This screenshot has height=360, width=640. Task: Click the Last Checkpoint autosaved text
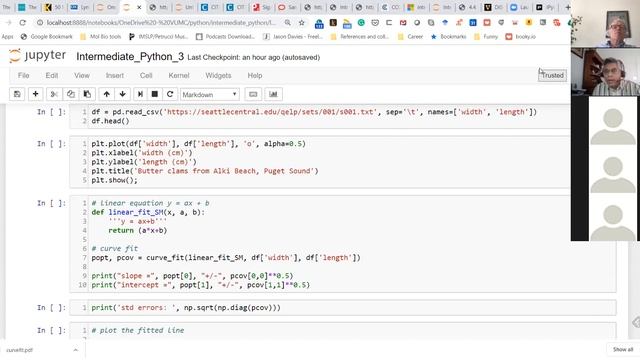pos(253,58)
